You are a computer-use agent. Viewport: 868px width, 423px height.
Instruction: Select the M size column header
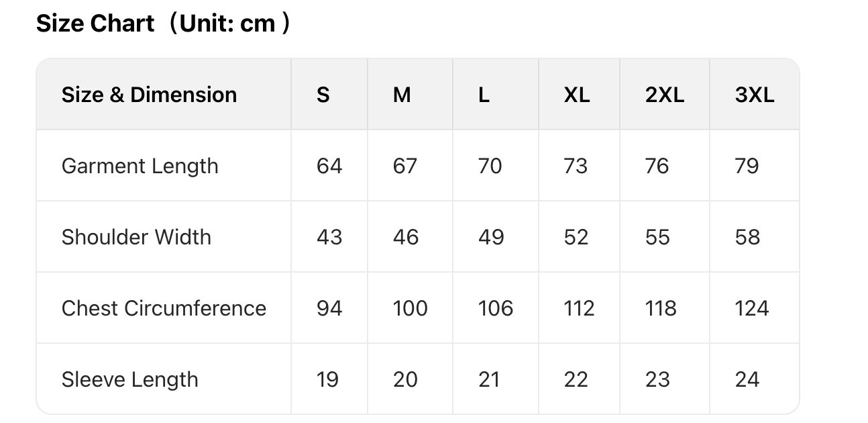pyautogui.click(x=402, y=95)
